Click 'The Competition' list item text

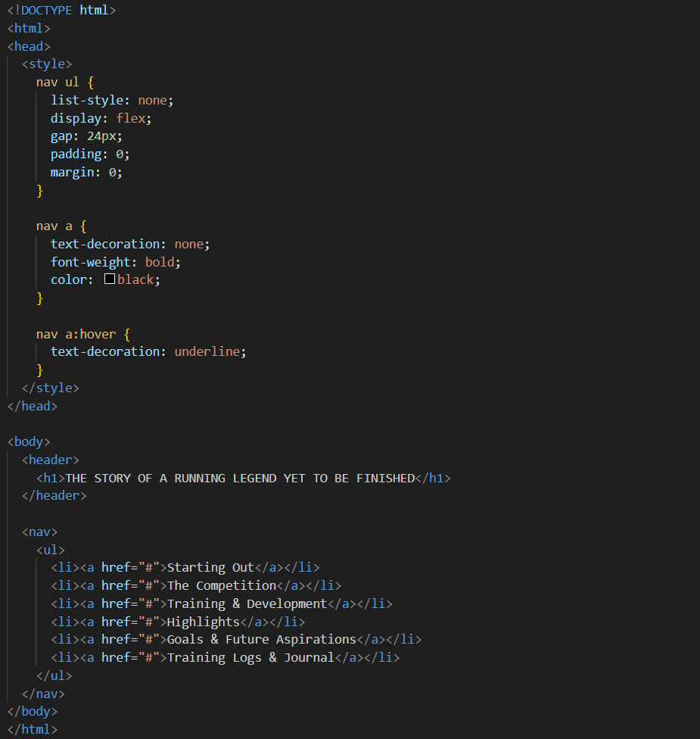[221, 586]
